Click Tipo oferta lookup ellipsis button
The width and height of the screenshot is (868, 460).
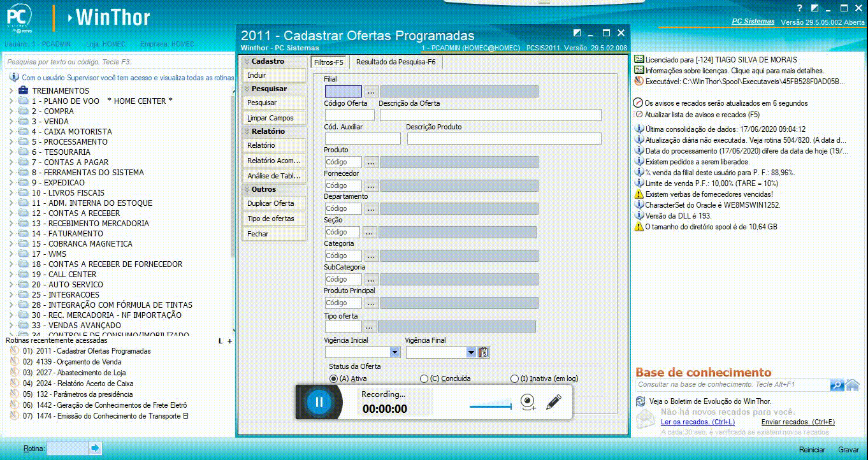click(370, 326)
